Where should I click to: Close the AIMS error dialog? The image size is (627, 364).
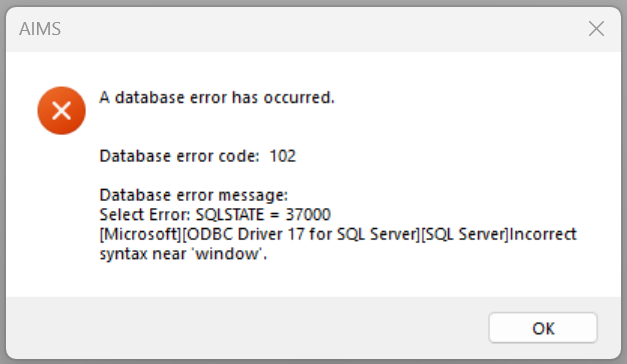pyautogui.click(x=596, y=29)
